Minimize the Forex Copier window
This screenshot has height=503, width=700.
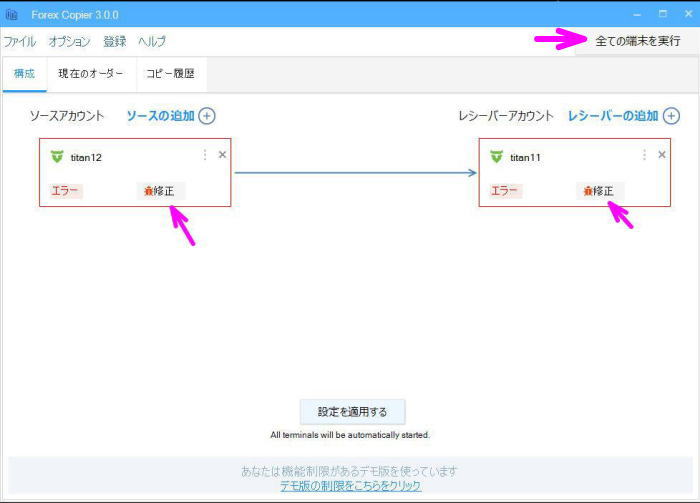[x=637, y=15]
